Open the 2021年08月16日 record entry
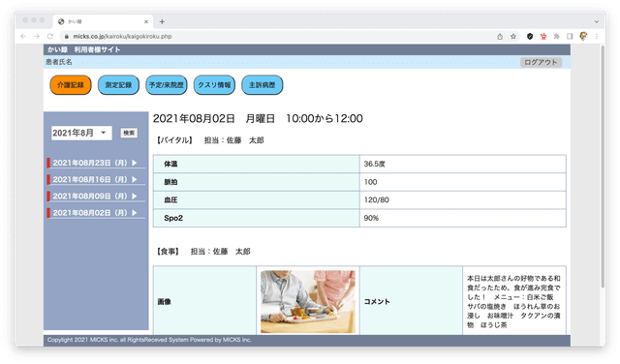Screen dimensions: 620x364 tap(95, 179)
